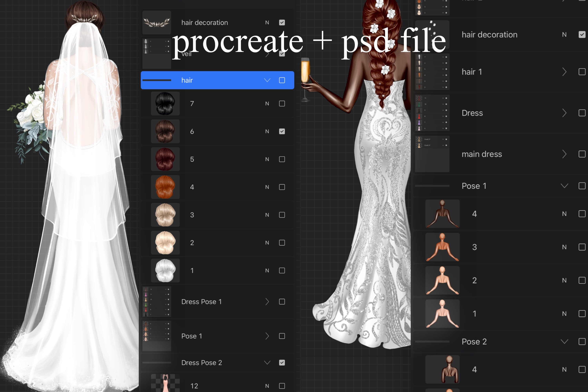Open blend mode N for layer 7
The width and height of the screenshot is (588, 392).
click(x=267, y=103)
